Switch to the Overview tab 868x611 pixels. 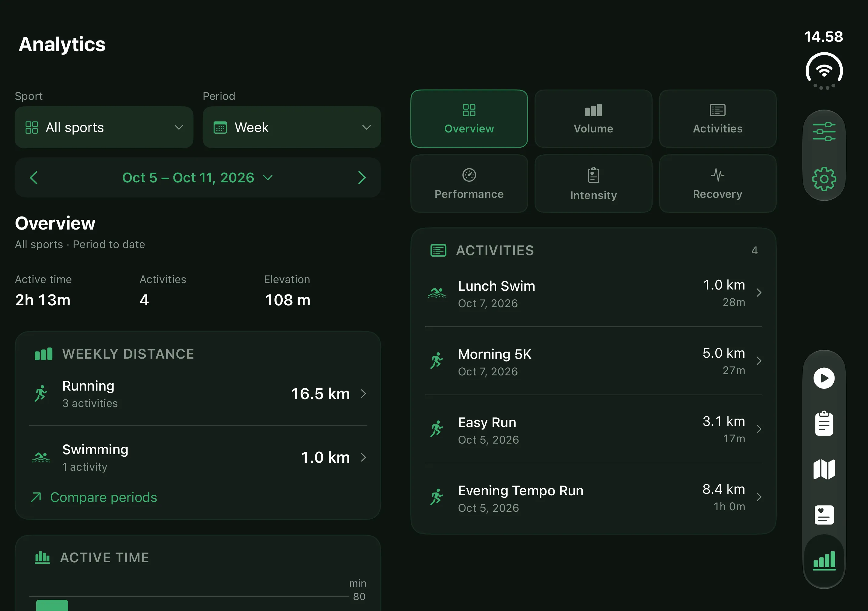pos(469,118)
